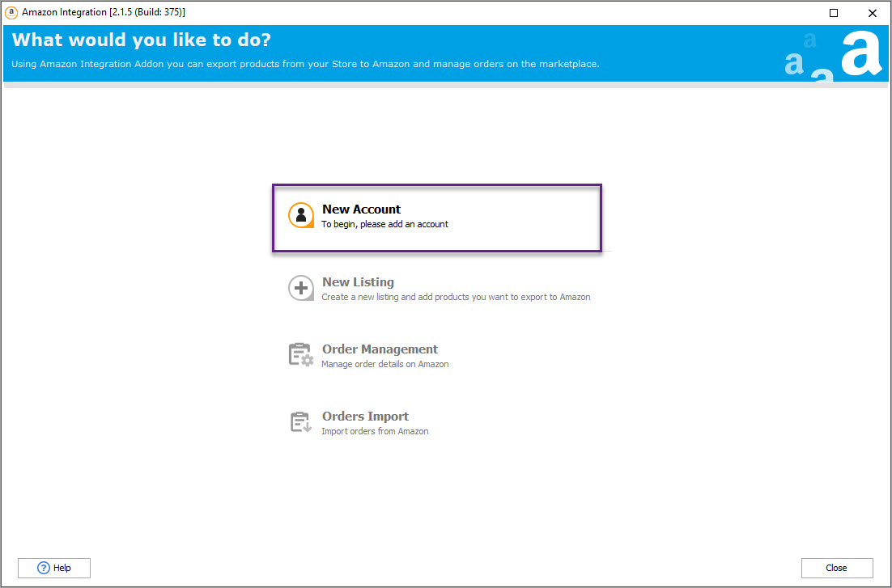Open the New Listing option
The height and width of the screenshot is (588, 892).
point(358,282)
